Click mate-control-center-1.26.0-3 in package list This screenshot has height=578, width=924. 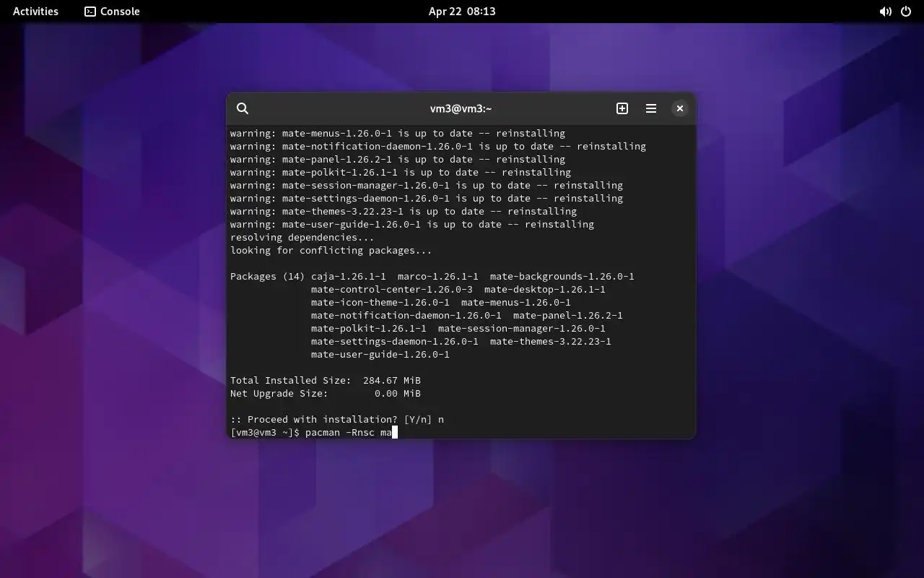[392, 290]
